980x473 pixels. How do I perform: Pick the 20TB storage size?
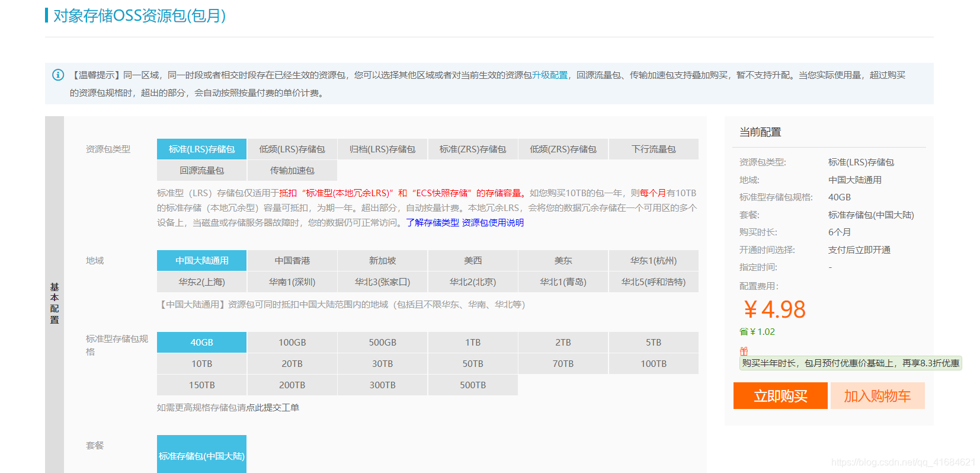pyautogui.click(x=292, y=364)
